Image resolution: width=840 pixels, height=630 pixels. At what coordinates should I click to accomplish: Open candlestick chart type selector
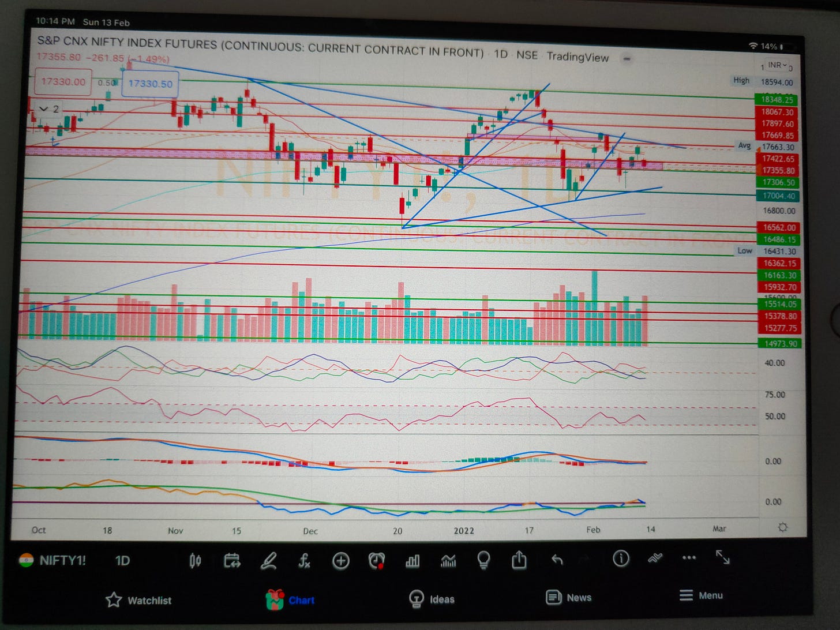point(195,560)
